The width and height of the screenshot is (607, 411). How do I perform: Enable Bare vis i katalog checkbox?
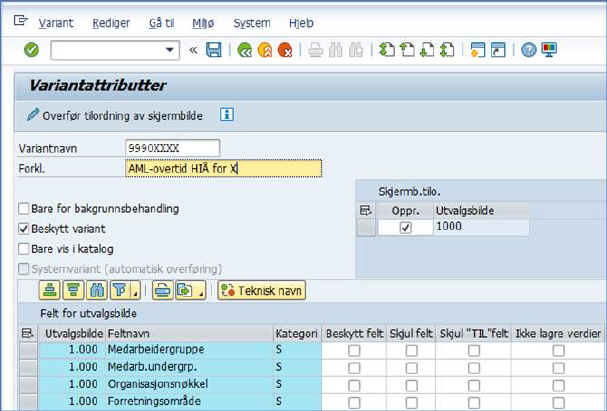pyautogui.click(x=24, y=249)
